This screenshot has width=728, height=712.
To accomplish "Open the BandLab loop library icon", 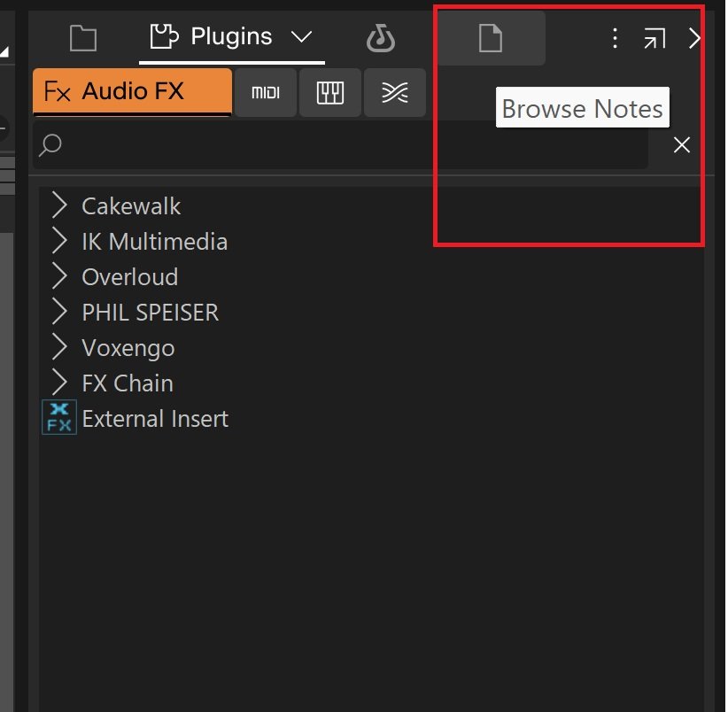I will click(x=381, y=38).
